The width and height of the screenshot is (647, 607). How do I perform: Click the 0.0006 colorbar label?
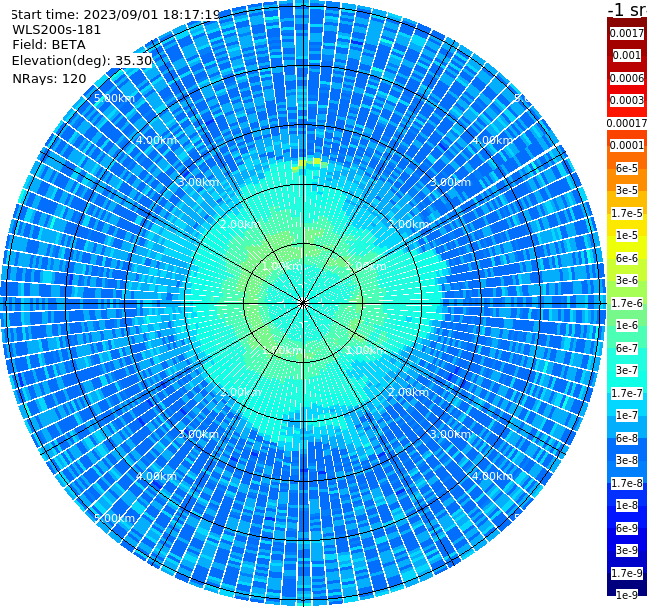(627, 78)
